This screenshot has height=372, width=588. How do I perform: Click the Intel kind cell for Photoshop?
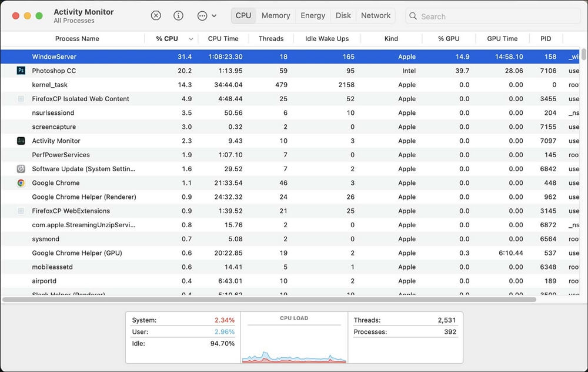409,71
